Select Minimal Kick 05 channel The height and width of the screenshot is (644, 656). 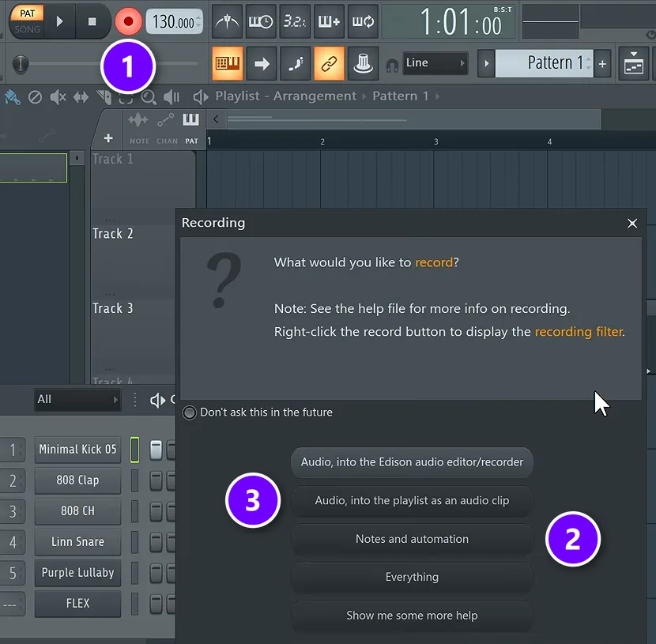pos(77,450)
